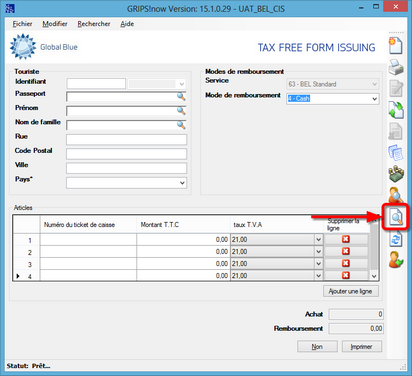Click the new document icon in sidebar
412x376 pixels.
click(x=396, y=46)
